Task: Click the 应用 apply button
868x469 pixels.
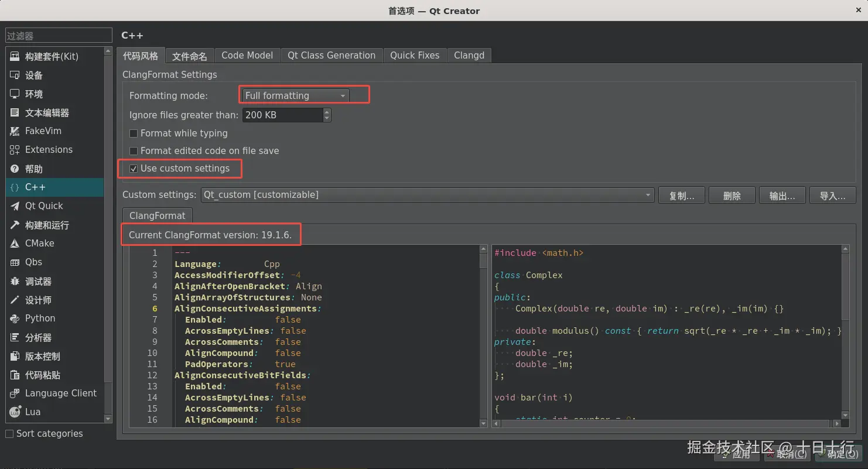Action: (736, 454)
